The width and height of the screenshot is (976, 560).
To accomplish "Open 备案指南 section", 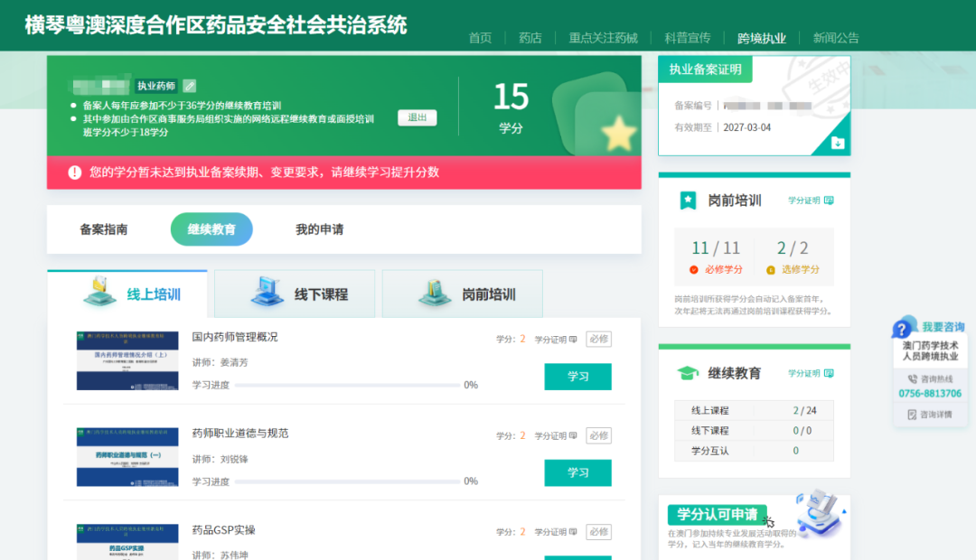I will [x=103, y=229].
